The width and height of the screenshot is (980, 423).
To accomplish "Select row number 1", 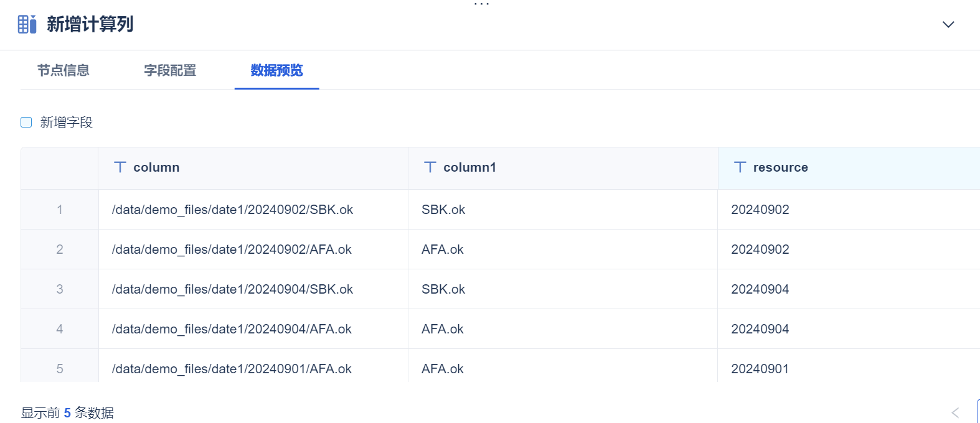I will point(60,210).
